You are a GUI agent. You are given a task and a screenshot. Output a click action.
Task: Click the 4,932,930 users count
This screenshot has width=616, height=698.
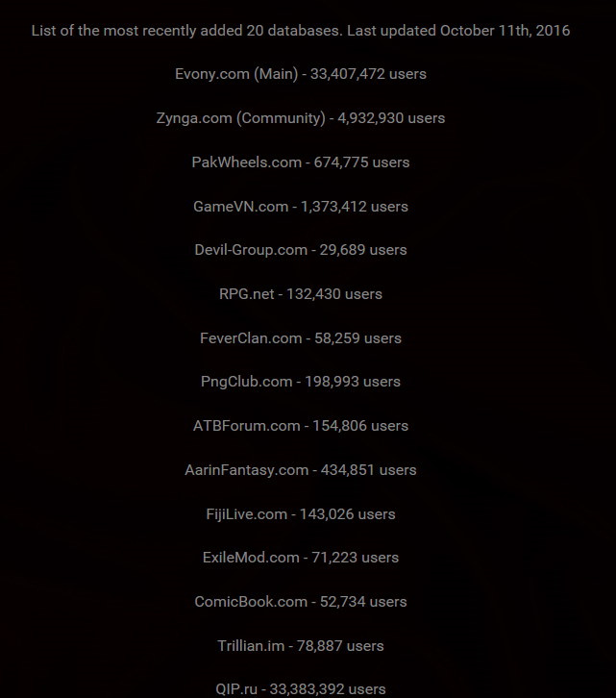(x=391, y=118)
